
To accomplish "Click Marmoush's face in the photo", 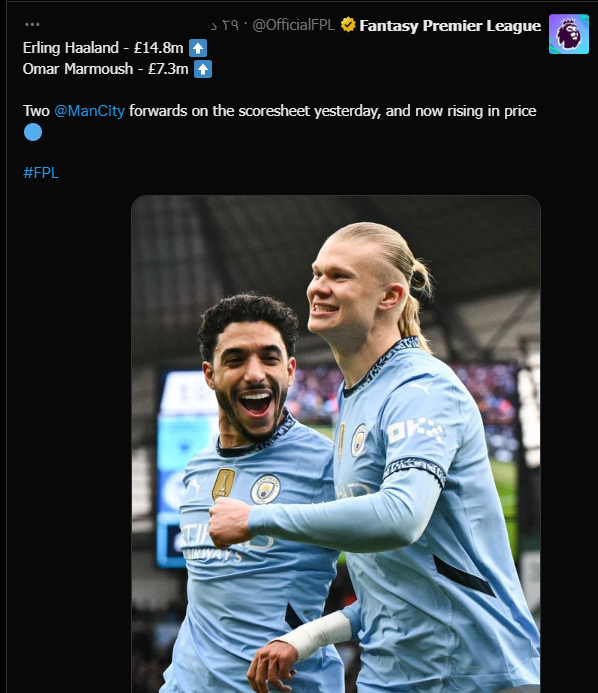I will 251,376.
